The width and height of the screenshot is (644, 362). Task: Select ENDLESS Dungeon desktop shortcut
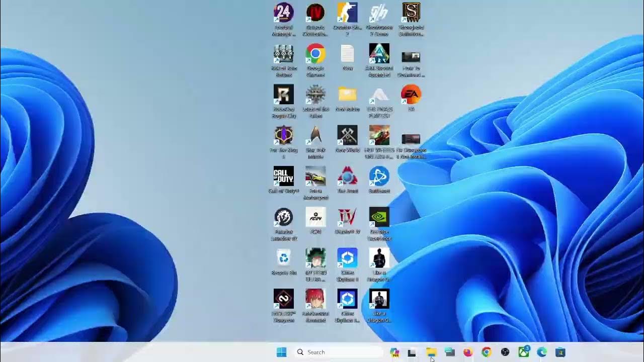point(284,306)
